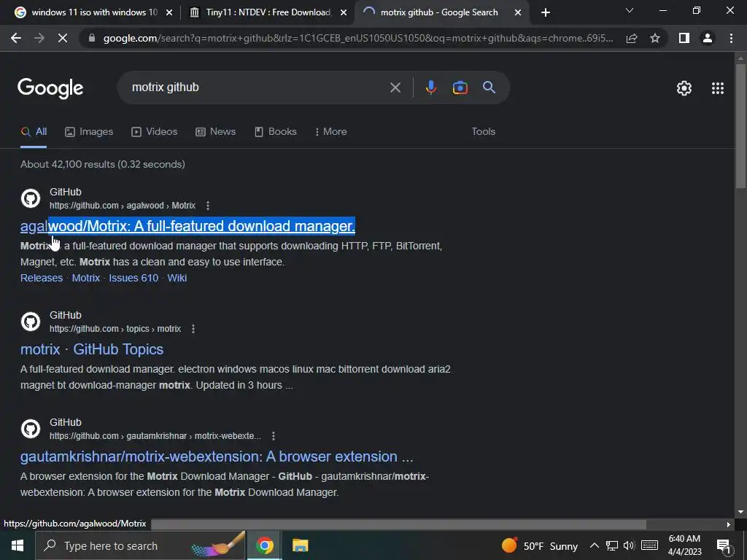The height and width of the screenshot is (560, 747).
Task: Clear the Google search box text
Action: [395, 87]
